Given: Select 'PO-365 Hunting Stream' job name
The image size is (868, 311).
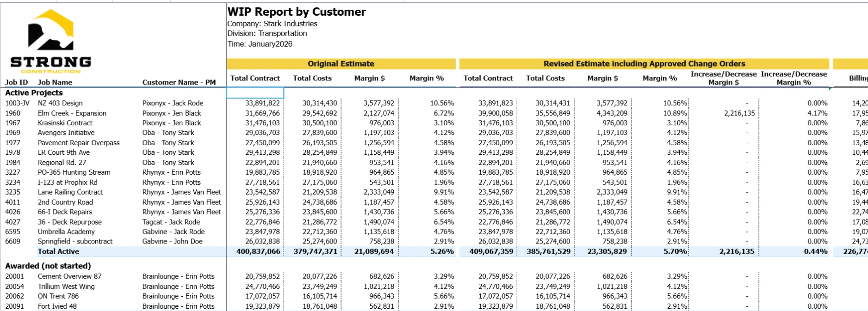Looking at the screenshot, I should (74, 172).
